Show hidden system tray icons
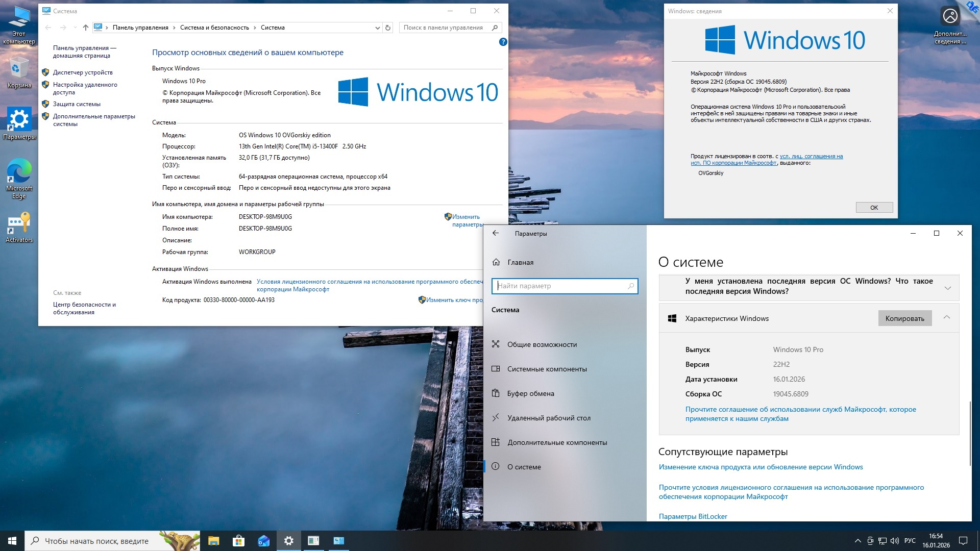 pos(857,541)
